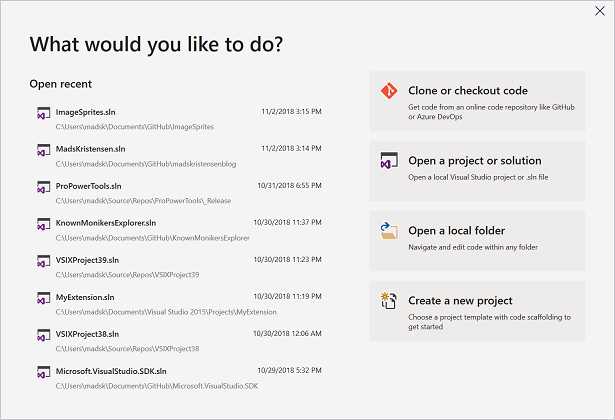Choose Open a local folder

pos(478,241)
